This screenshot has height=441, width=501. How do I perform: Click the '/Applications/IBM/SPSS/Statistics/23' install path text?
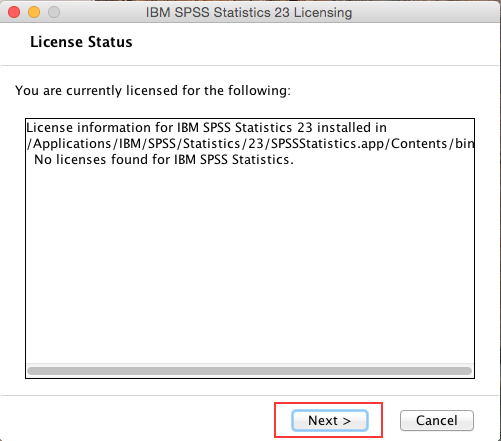(x=250, y=144)
